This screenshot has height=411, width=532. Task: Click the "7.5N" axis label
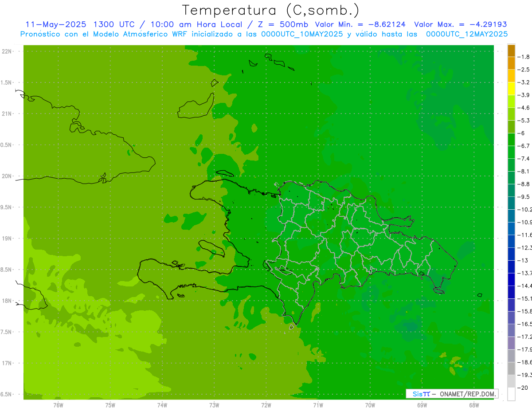[x=6, y=332]
